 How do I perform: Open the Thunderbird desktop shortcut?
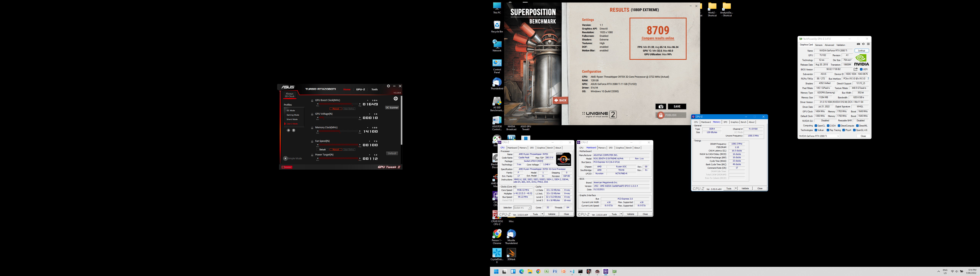(497, 84)
